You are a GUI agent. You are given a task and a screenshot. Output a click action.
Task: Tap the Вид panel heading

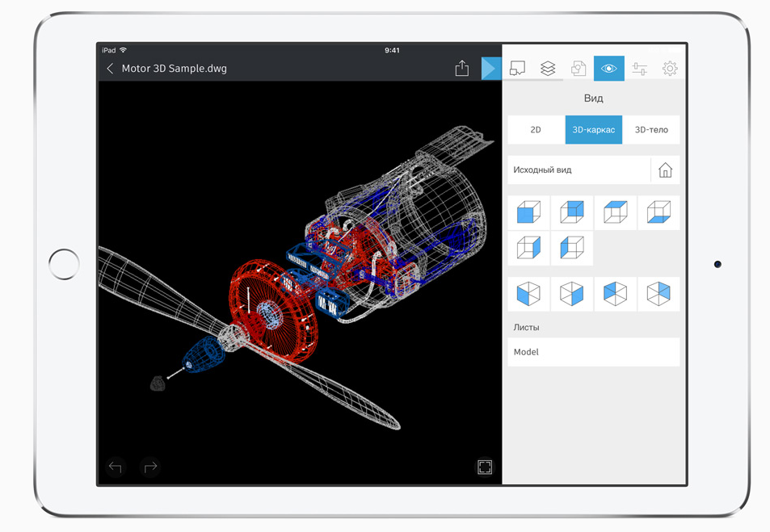coord(594,98)
